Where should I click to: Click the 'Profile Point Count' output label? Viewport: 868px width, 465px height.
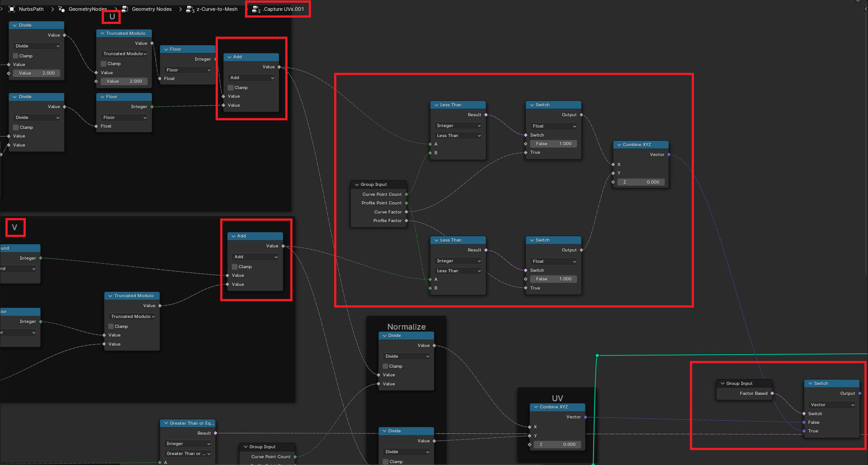point(382,203)
